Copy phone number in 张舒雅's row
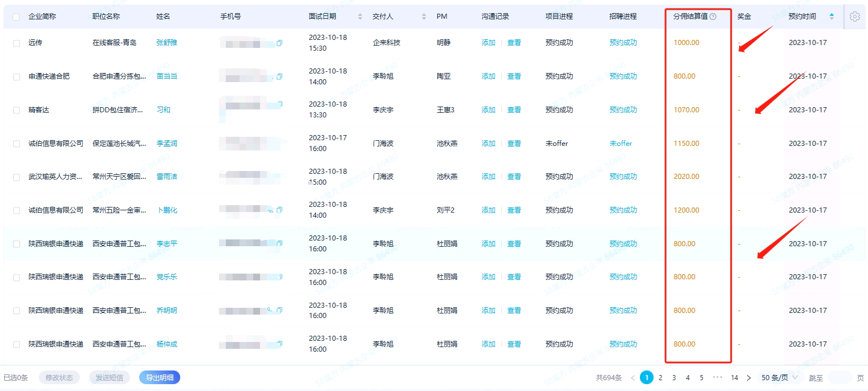 (x=279, y=43)
